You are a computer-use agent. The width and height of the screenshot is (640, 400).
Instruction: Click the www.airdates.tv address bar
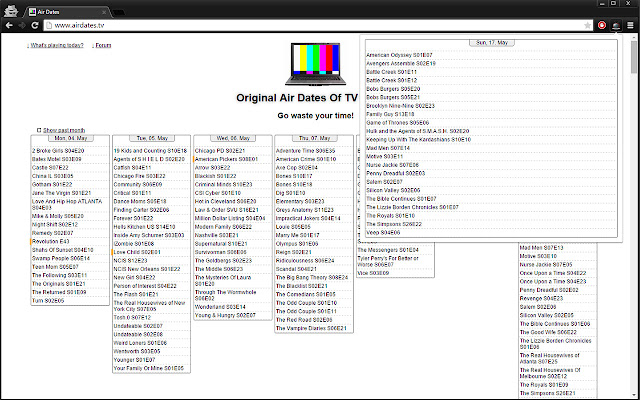(x=318, y=25)
